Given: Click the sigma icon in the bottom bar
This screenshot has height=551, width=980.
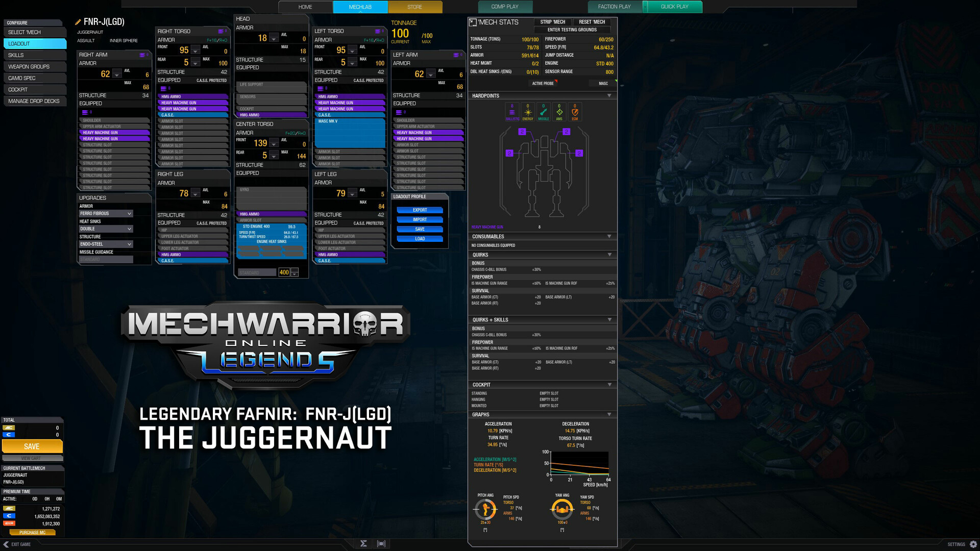Looking at the screenshot, I should pyautogui.click(x=363, y=544).
